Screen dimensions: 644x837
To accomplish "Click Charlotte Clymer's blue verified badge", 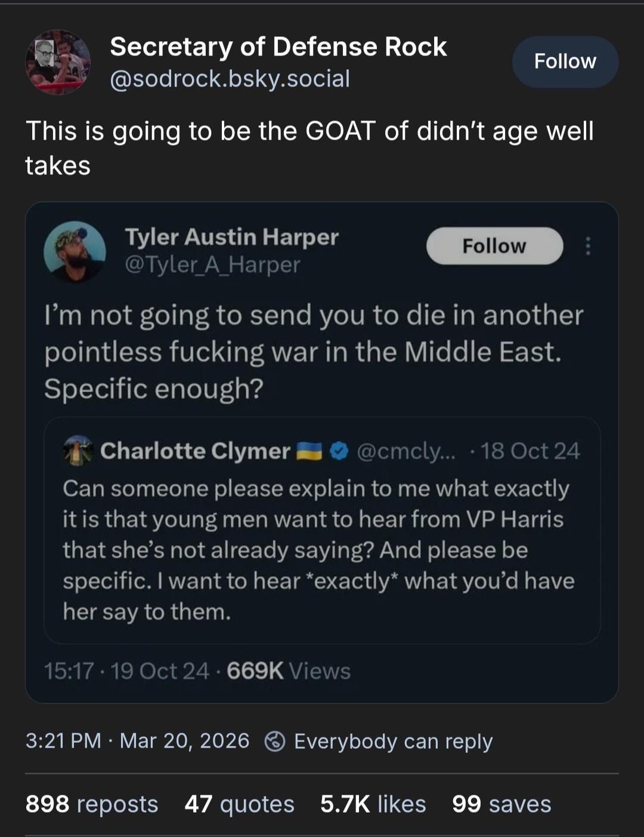I will pos(339,451).
